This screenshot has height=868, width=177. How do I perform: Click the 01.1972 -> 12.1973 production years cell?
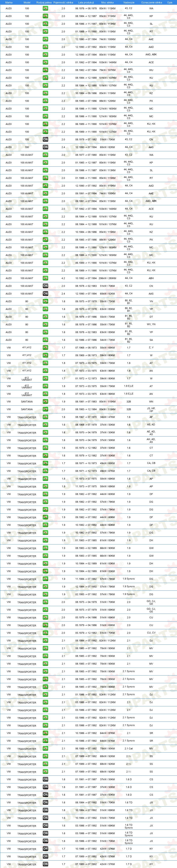tap(86, 378)
